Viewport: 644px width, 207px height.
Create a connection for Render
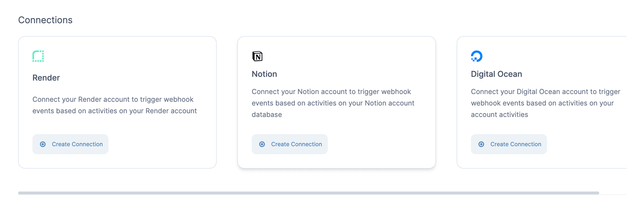(x=70, y=144)
